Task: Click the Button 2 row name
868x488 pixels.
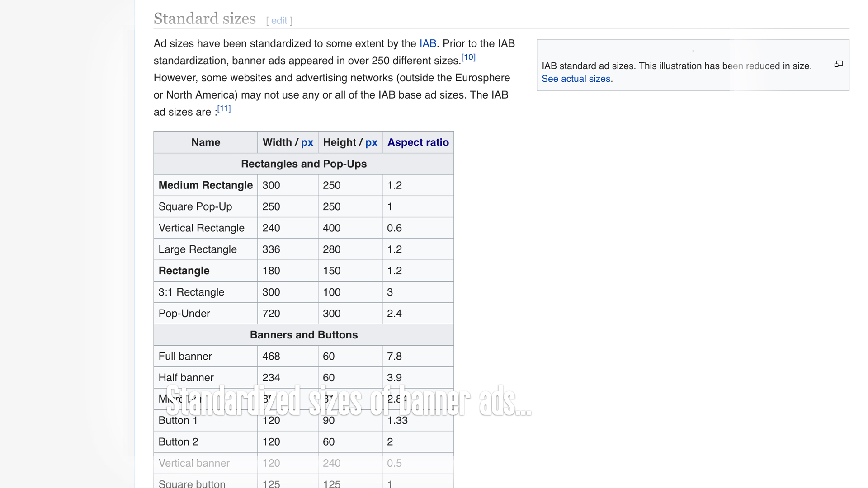Action: (179, 442)
